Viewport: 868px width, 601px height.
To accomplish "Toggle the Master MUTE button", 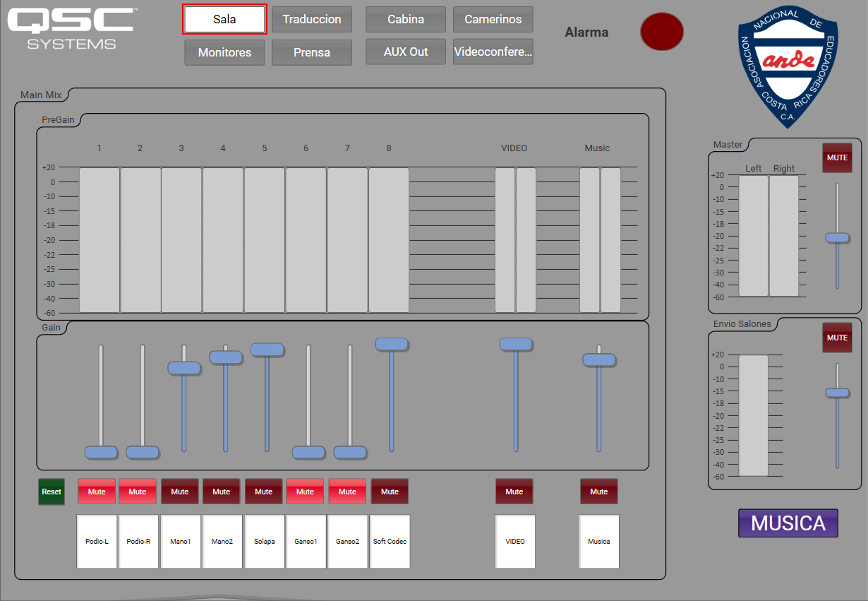I will pos(837,157).
